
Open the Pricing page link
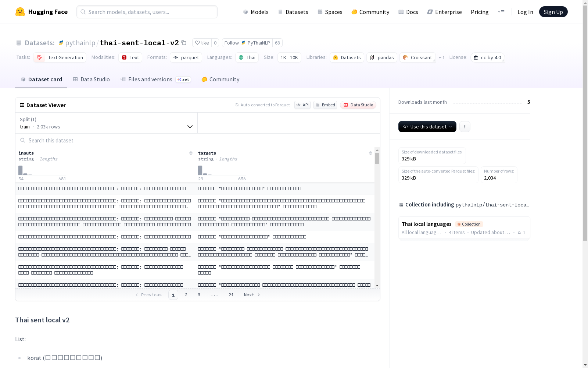tap(480, 12)
